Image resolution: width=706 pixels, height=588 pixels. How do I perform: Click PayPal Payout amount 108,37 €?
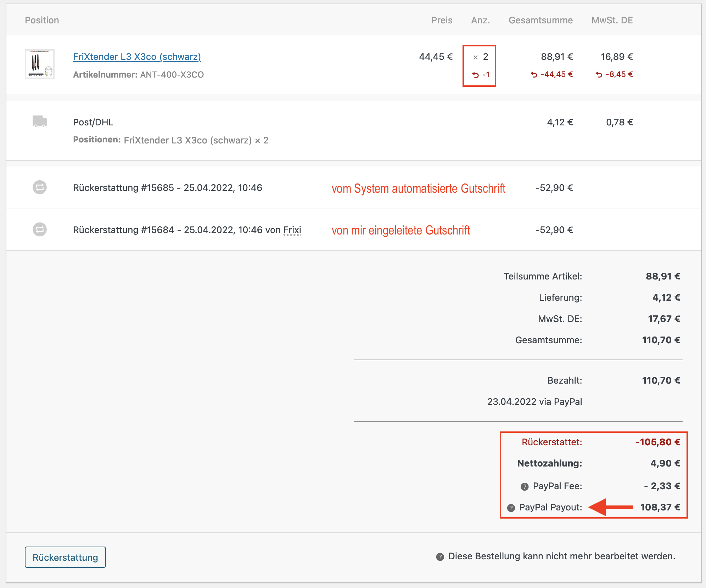point(660,507)
